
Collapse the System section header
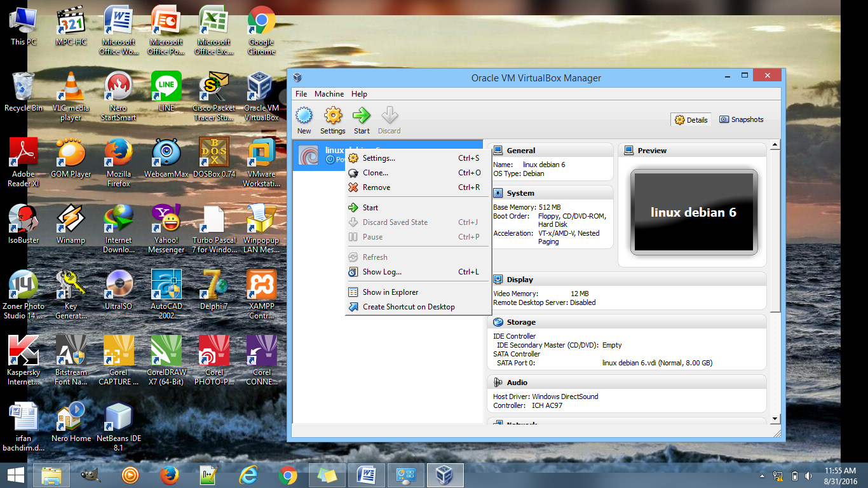[x=550, y=193]
